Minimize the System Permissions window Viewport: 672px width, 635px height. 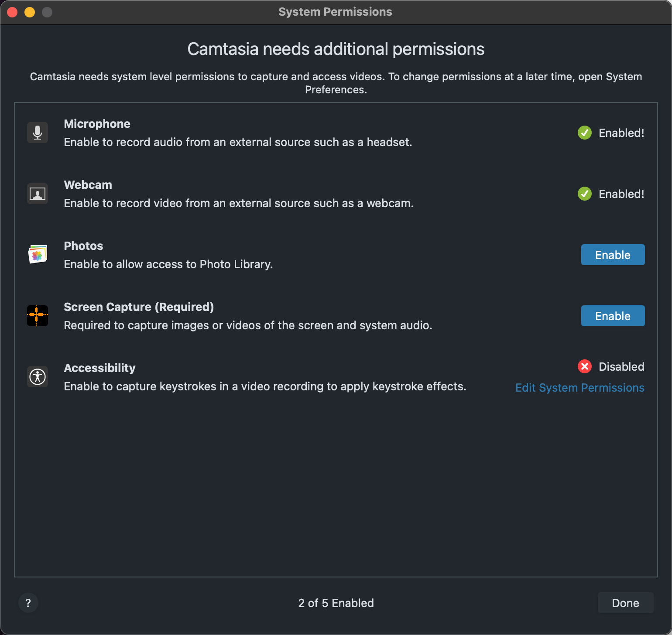tap(30, 12)
